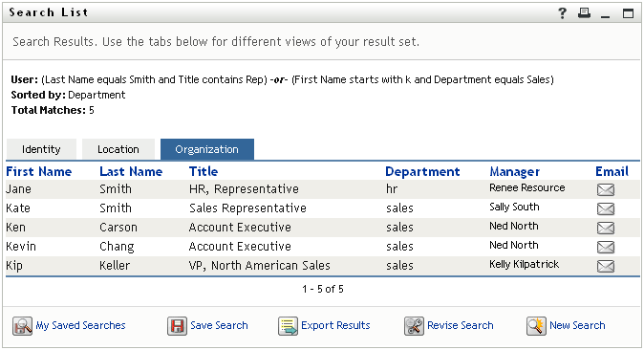The width and height of the screenshot is (644, 350).
Task: Sort by First Name column header
Action: pyautogui.click(x=39, y=171)
